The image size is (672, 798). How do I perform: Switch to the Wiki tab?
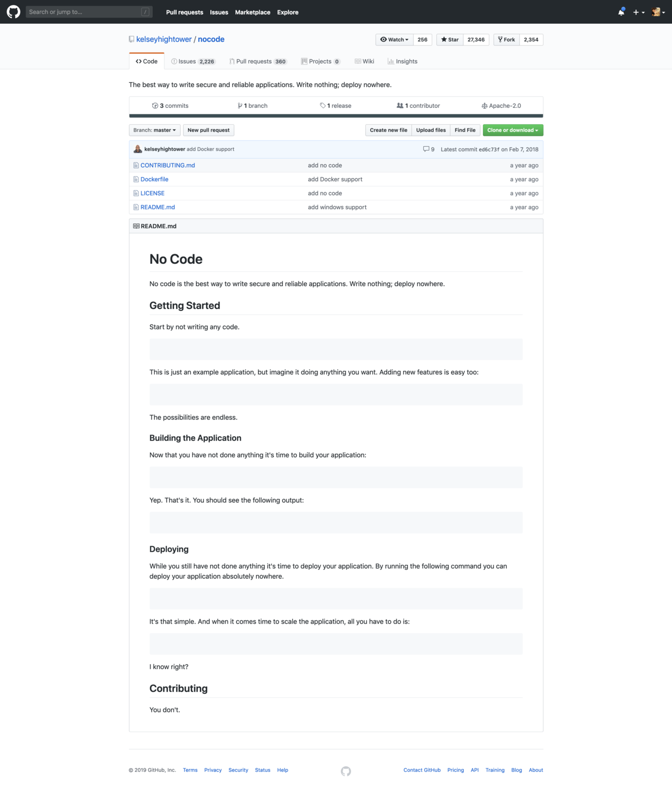coord(365,61)
